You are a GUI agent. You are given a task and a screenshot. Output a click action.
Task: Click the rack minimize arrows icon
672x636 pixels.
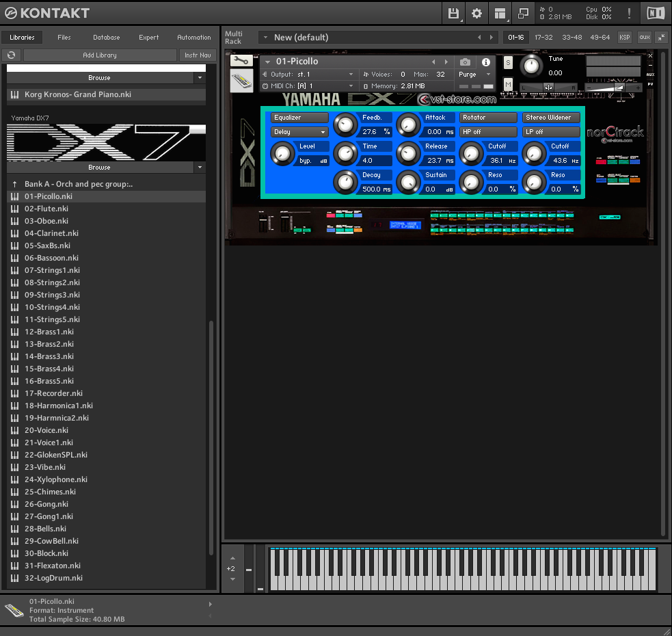click(662, 38)
